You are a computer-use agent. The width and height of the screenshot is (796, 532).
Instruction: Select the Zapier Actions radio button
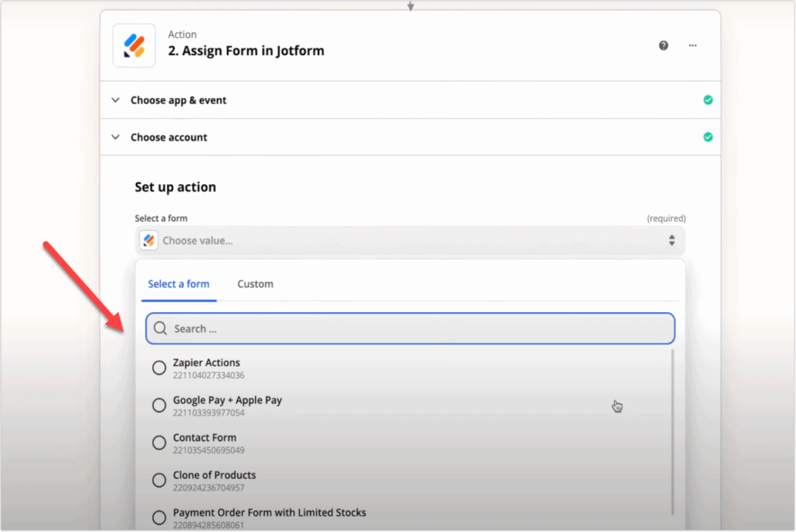[159, 368]
